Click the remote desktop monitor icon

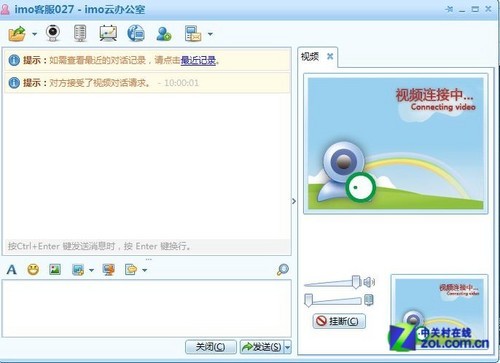tap(109, 269)
